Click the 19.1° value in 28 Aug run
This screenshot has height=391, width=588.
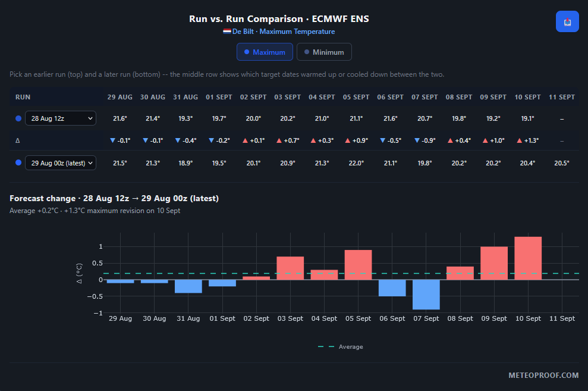(x=527, y=118)
